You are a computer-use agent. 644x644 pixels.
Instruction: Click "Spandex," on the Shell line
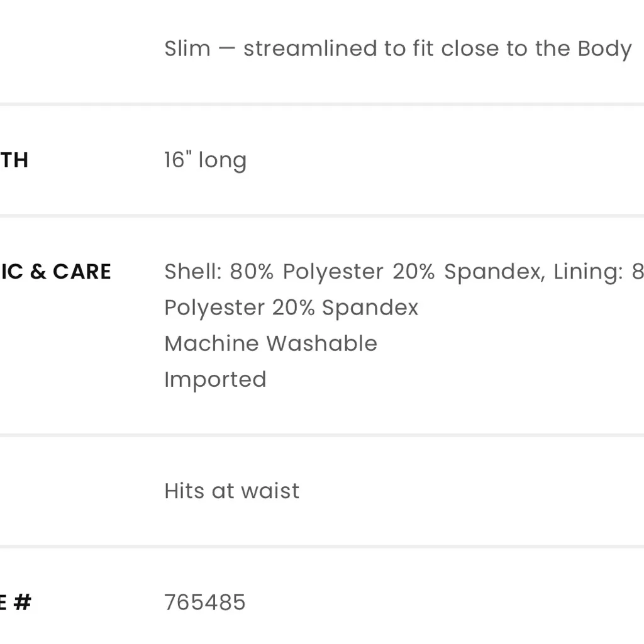[x=494, y=272]
